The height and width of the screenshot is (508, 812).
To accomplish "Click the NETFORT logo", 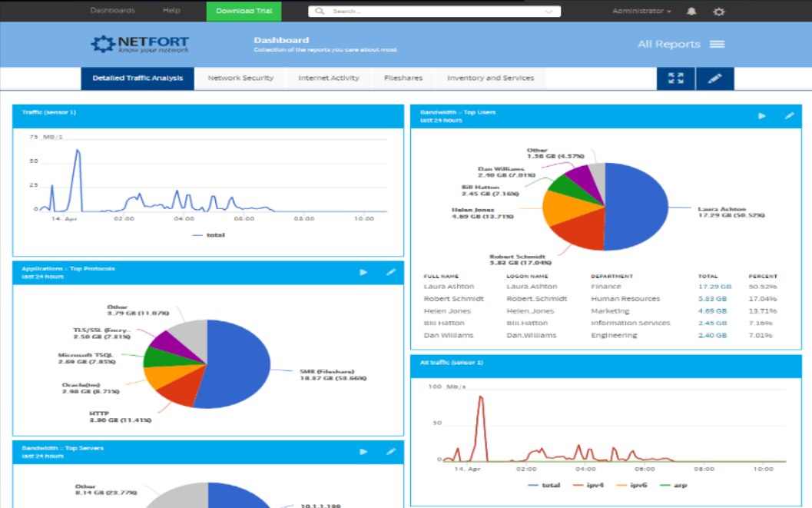I will click(x=138, y=44).
